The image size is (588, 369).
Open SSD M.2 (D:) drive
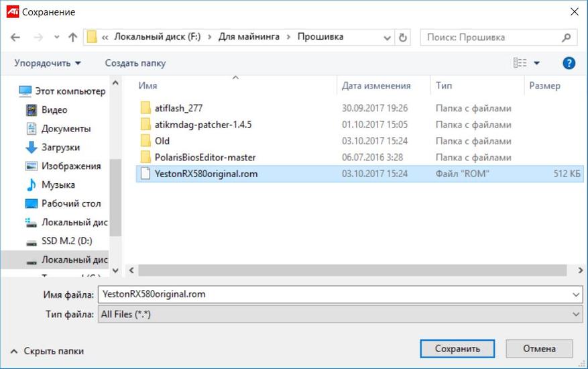coord(66,241)
